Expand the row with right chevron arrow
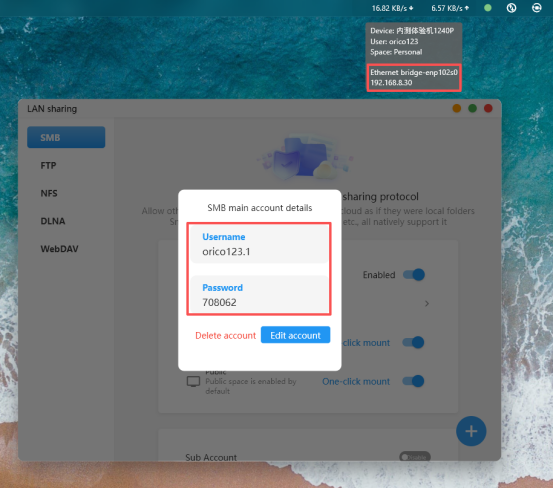The width and height of the screenshot is (553, 489). tap(427, 303)
